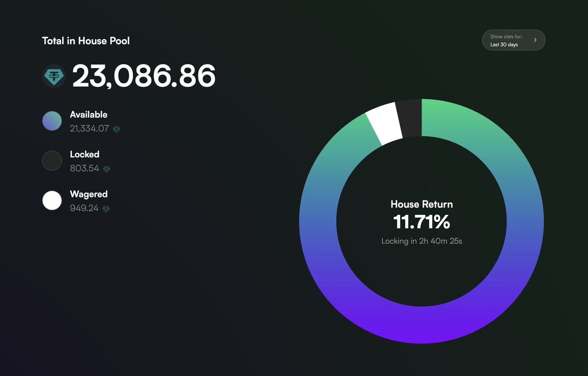Click the small token icon next to 803.54
This screenshot has height=376, width=588.
pyautogui.click(x=107, y=169)
